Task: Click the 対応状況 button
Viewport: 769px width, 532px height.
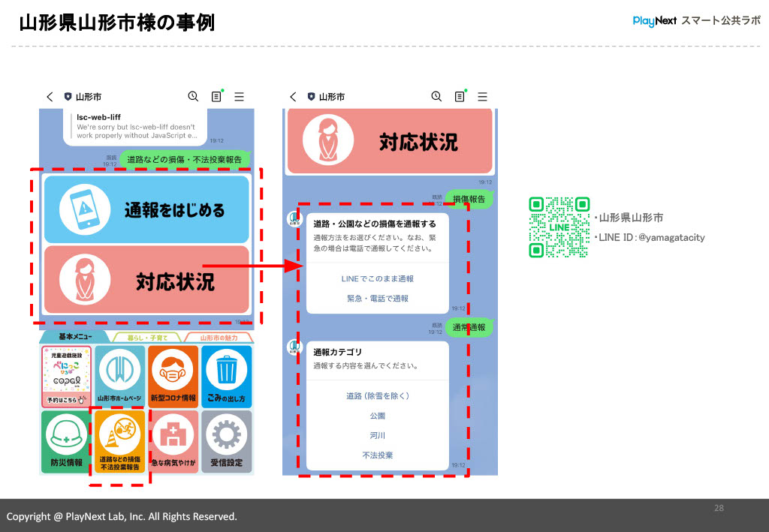Action: [147, 282]
